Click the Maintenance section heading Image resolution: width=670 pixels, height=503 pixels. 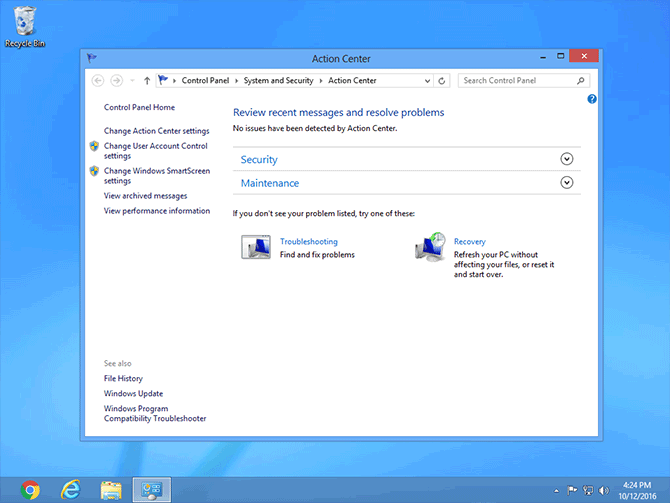270,183
